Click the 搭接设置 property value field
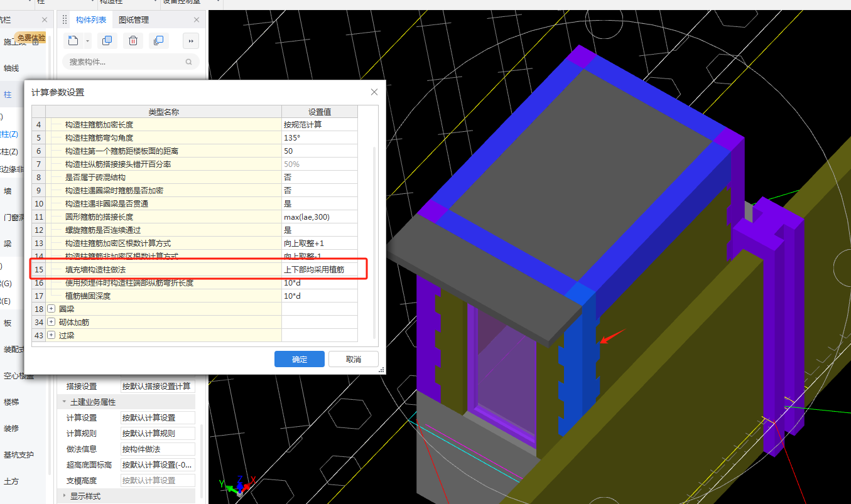This screenshot has width=851, height=504. (158, 386)
